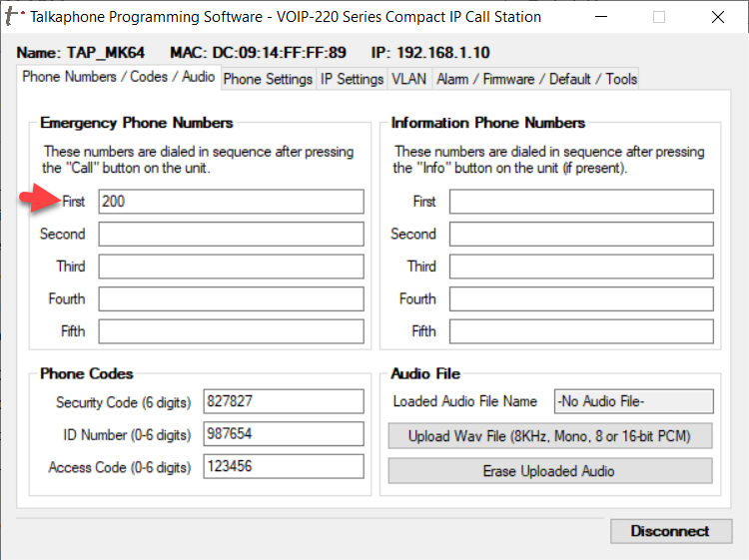This screenshot has width=749, height=560.
Task: Click the Fourth information phone number field
Action: point(581,298)
